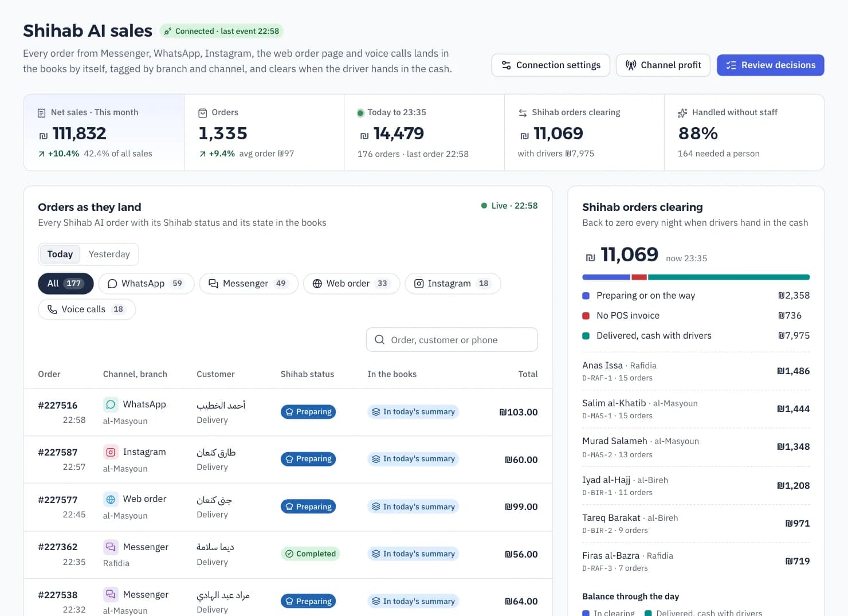The width and height of the screenshot is (848, 616).
Task: Click the Web order globe icon in #227577
Action: [111, 500]
